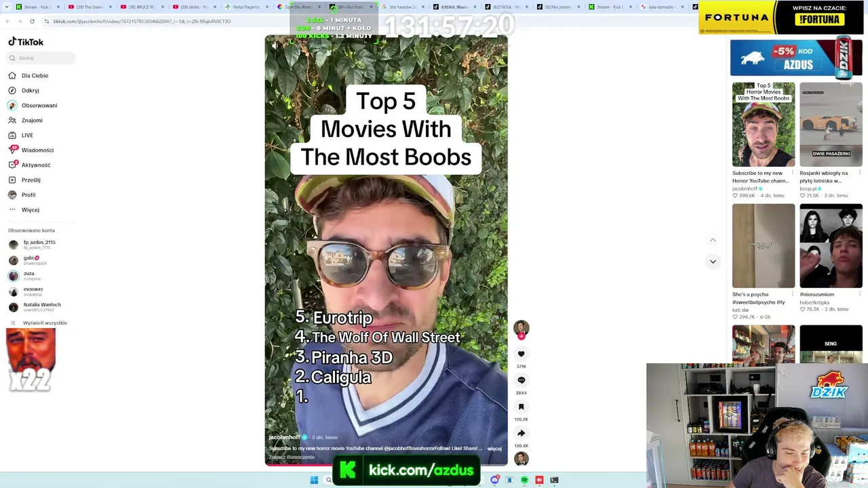Open the Wiadomości messages icon
Image resolution: width=868 pixels, height=488 pixels.
tap(12, 150)
